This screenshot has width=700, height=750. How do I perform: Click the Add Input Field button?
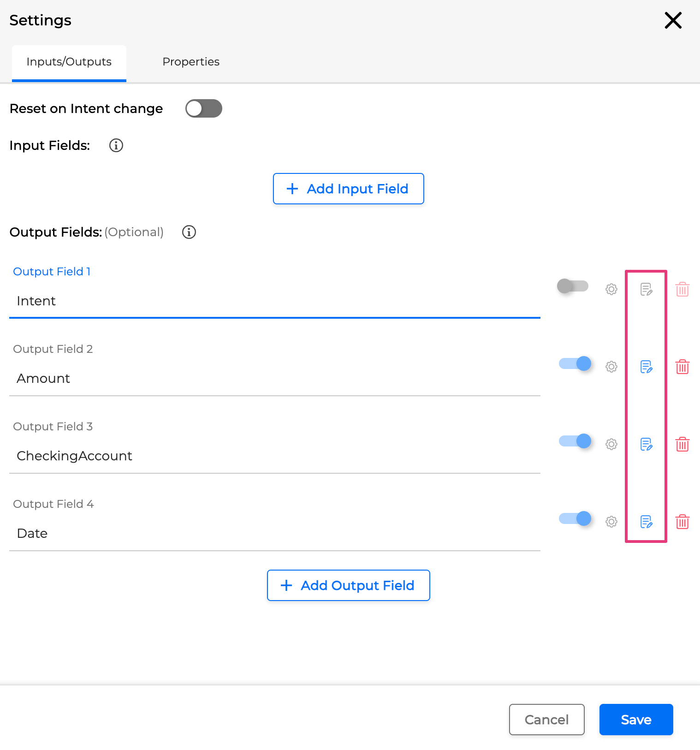(348, 189)
